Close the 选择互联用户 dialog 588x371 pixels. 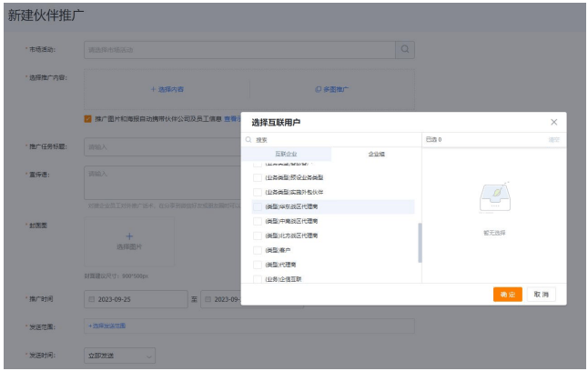553,122
